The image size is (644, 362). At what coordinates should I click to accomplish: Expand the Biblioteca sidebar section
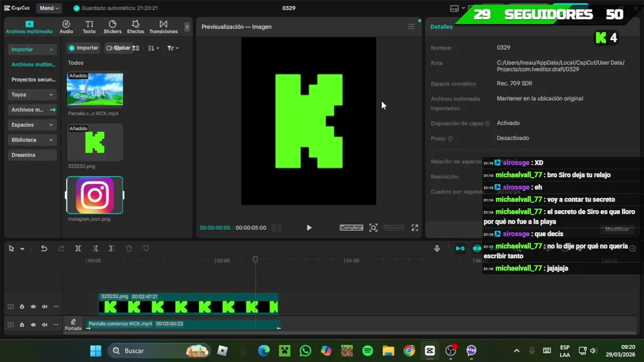33,140
